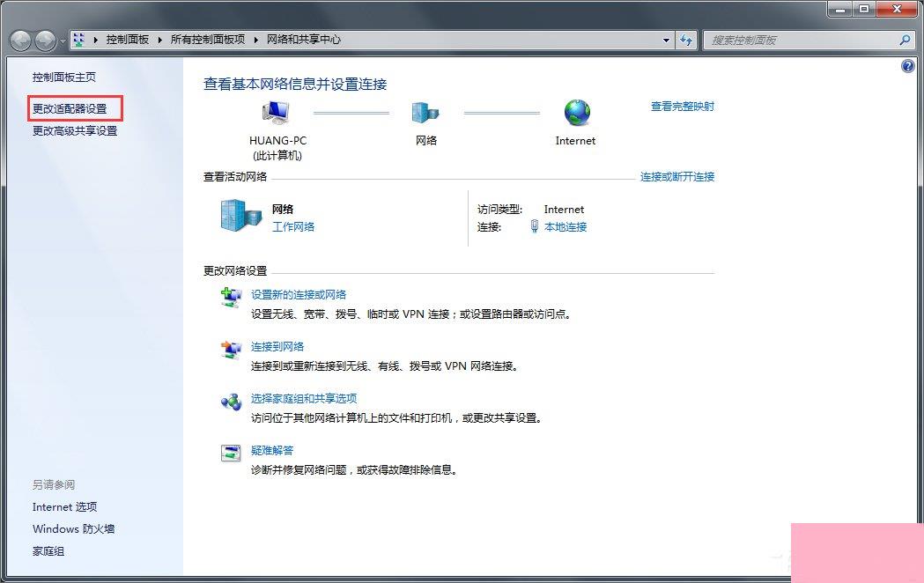924x583 pixels.
Task: Expand the chevron after 所有控制面板项 breadcrumb
Action: pyautogui.click(x=255, y=40)
